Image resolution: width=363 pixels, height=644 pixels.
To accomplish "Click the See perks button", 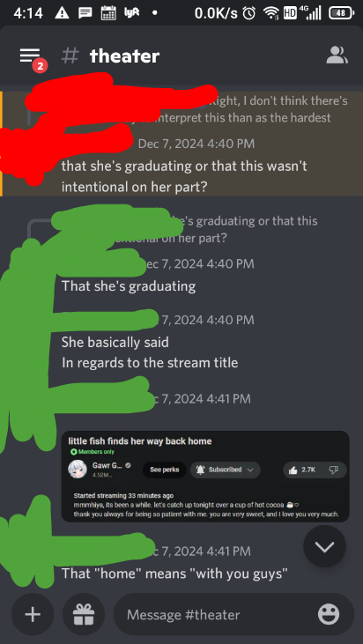I will (x=164, y=470).
